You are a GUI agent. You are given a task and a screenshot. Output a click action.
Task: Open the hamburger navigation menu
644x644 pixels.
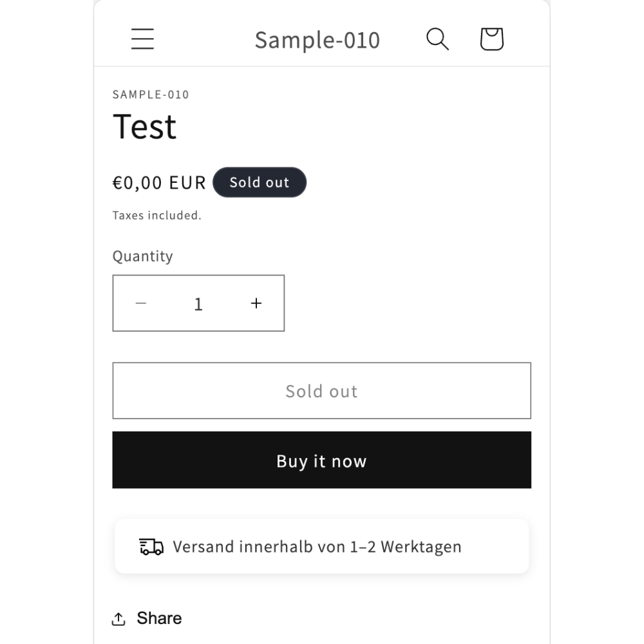142,39
